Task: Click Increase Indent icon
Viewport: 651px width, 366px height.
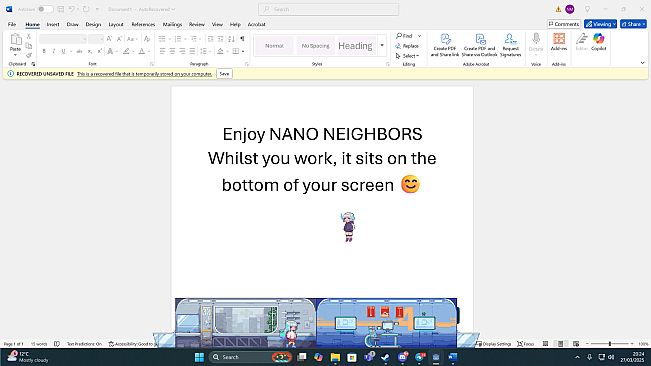Action: (x=220, y=39)
